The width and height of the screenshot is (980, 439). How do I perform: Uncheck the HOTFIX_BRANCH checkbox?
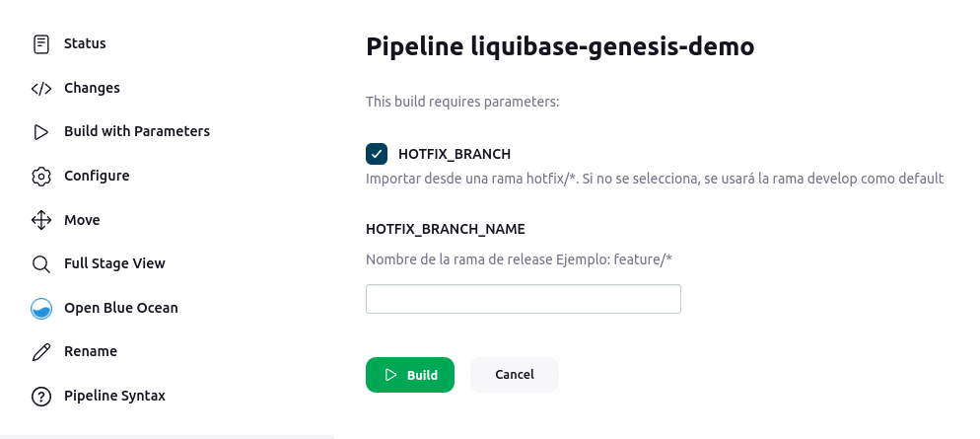click(377, 154)
